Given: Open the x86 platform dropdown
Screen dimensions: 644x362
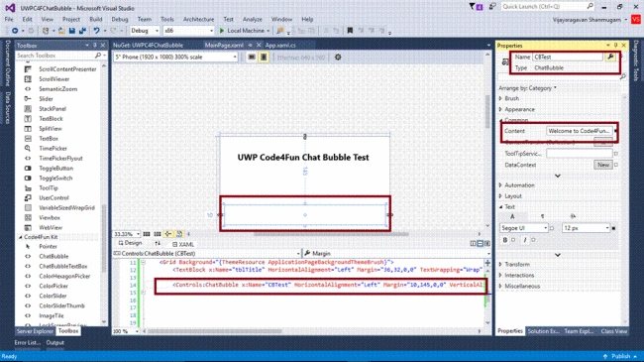Looking at the screenshot, I should [x=188, y=31].
